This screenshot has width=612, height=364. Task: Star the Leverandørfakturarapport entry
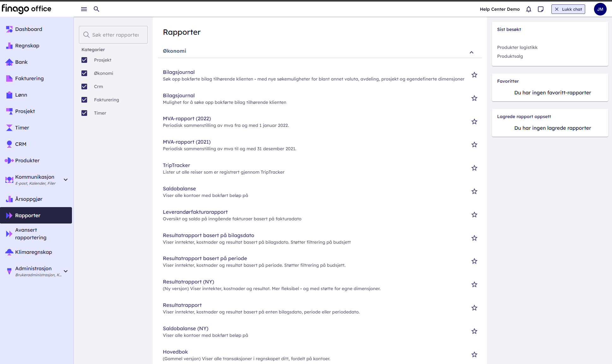[474, 215]
